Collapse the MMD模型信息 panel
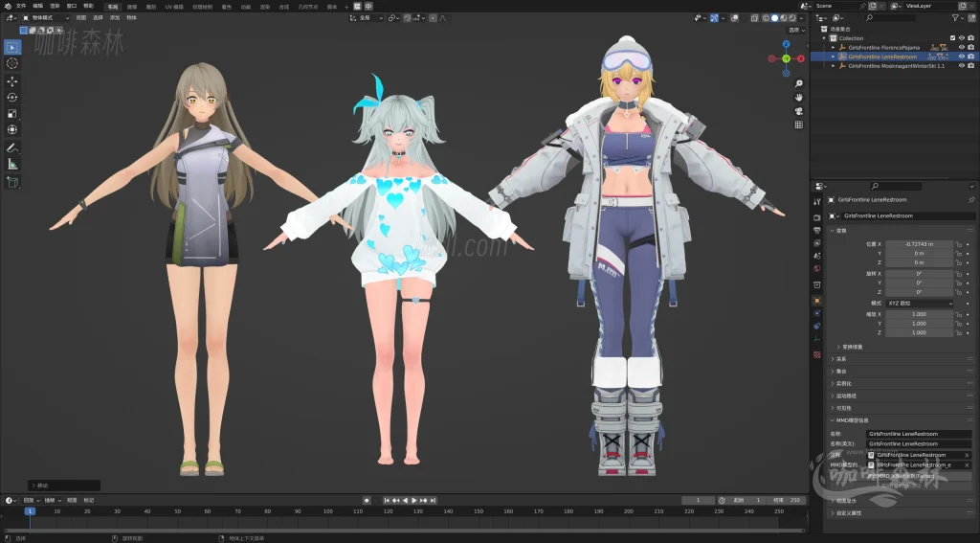The image size is (980, 543). coord(833,420)
